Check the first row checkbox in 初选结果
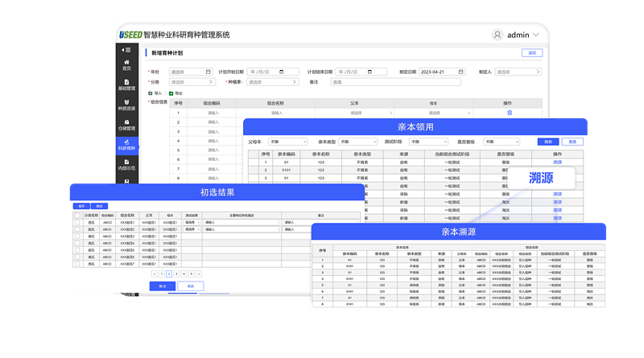 pyautogui.click(x=77, y=222)
